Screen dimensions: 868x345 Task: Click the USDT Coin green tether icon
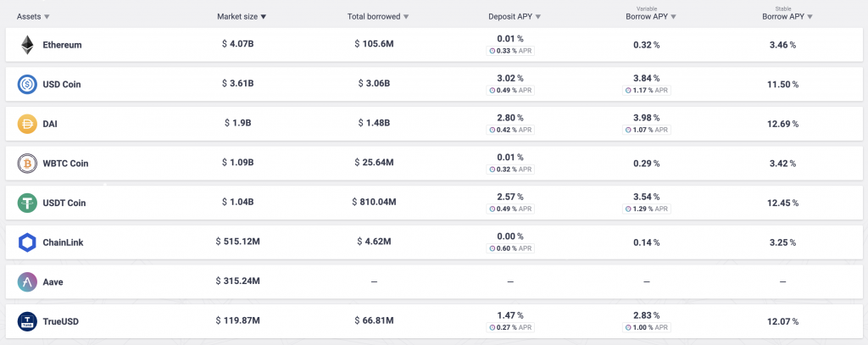27,203
